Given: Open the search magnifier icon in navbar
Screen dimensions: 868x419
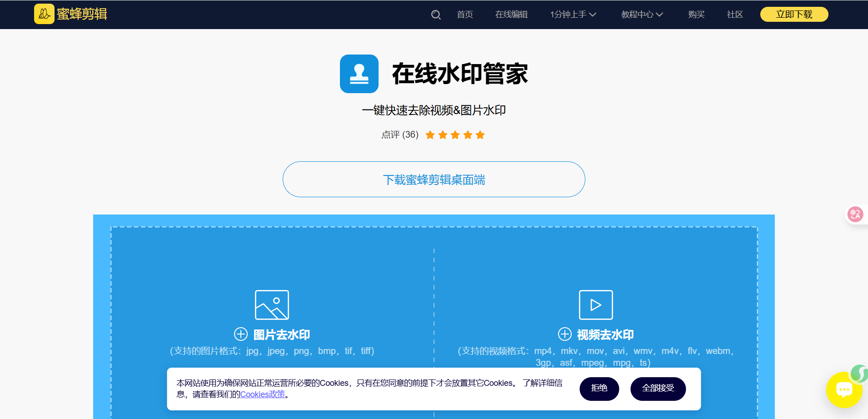Looking at the screenshot, I should coord(436,15).
